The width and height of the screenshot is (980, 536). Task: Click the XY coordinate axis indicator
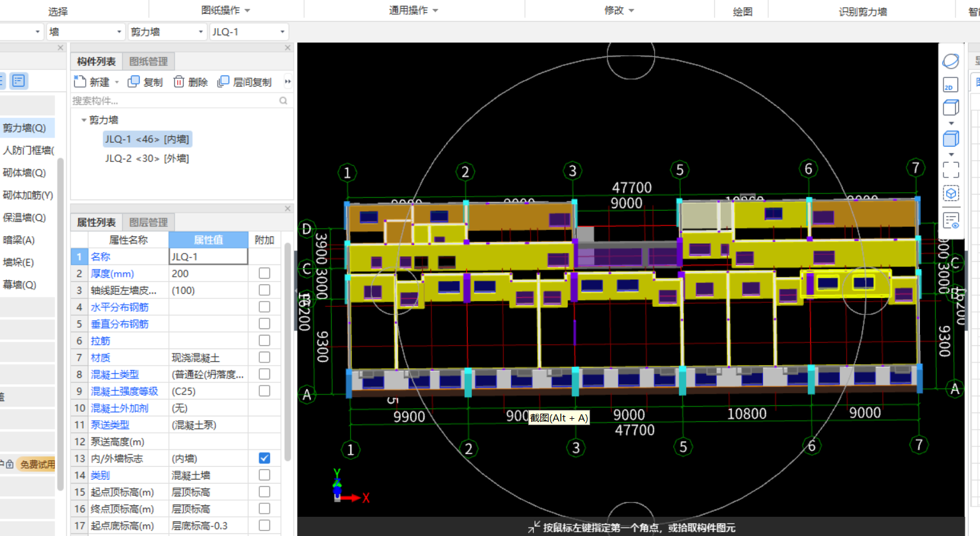350,487
